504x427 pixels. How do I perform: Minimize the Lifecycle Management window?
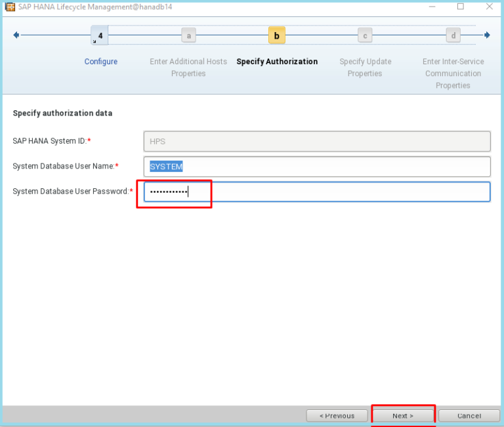[432, 7]
